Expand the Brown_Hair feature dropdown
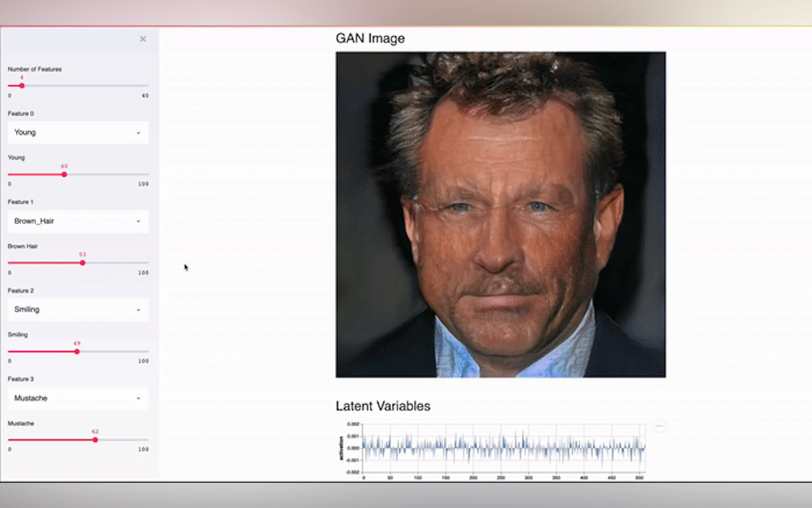Viewport: 812px width, 508px height. (x=78, y=221)
